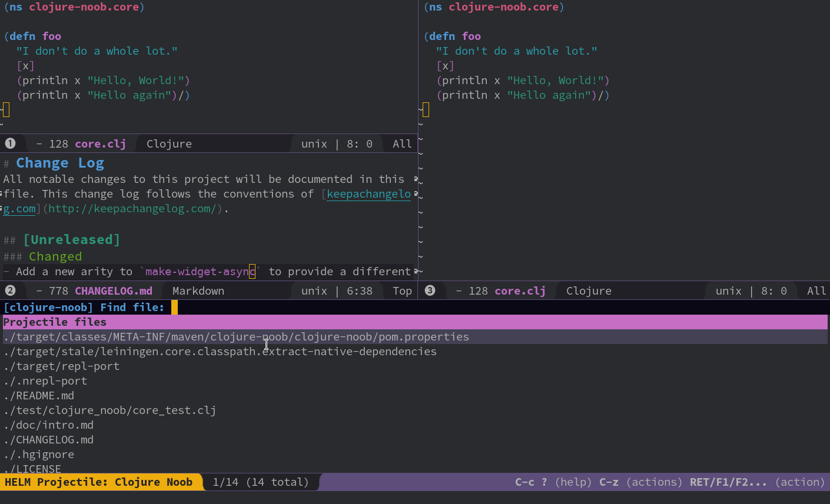Select pom.properties in Projectile files list
Image resolution: width=830 pixels, height=504 pixels.
(415, 337)
